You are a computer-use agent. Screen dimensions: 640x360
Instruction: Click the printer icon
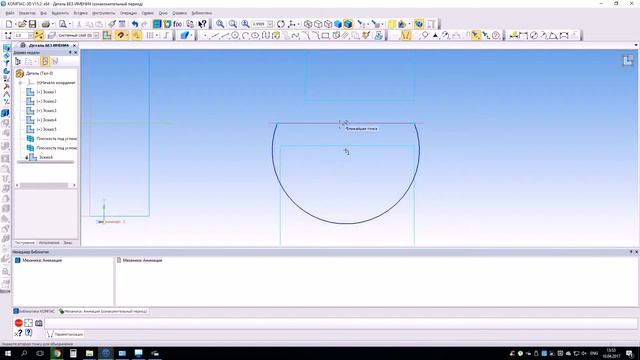(x=46, y=24)
